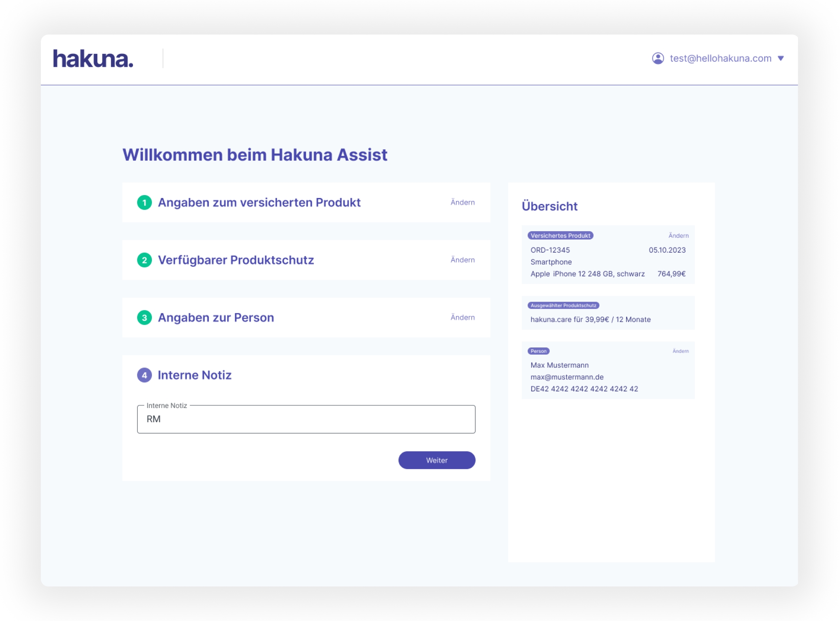Click the purple step 4 circle
Viewport: 840px width, 621px height.
[x=144, y=375]
